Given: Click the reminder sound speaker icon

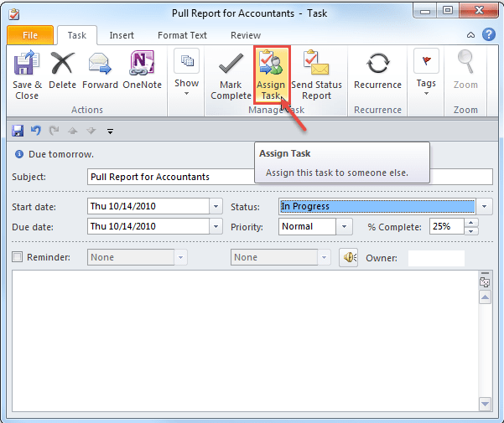Looking at the screenshot, I should pos(348,257).
